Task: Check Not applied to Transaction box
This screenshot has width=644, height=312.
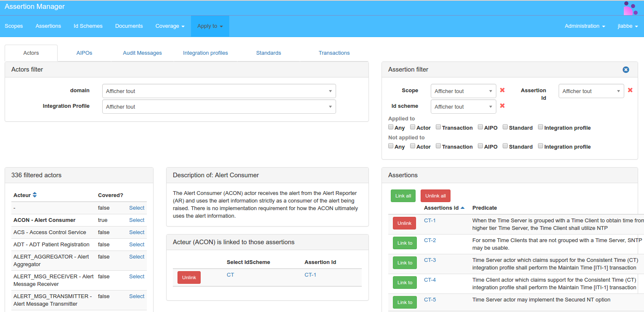Action: coord(438,146)
